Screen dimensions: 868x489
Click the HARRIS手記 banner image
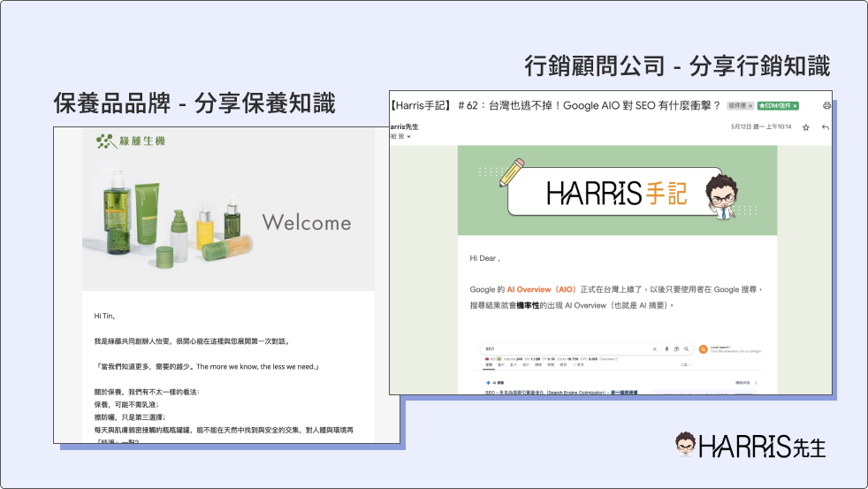coord(617,190)
